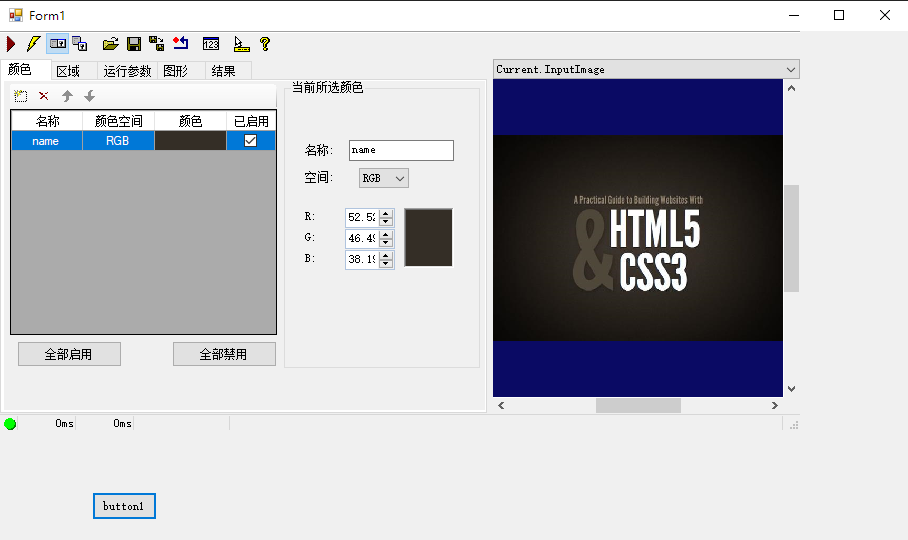908x540 pixels.
Task: Maximize the Form1 window
Action: pyautogui.click(x=839, y=15)
